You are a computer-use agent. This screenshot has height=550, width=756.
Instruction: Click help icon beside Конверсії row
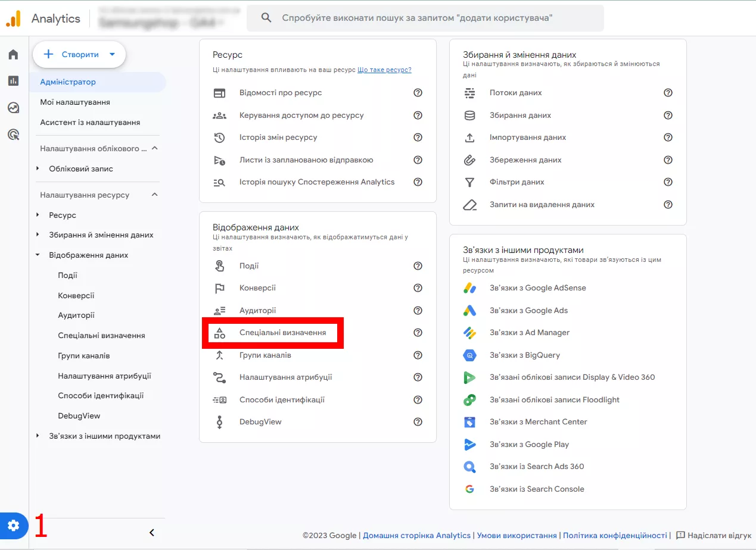pyautogui.click(x=418, y=288)
